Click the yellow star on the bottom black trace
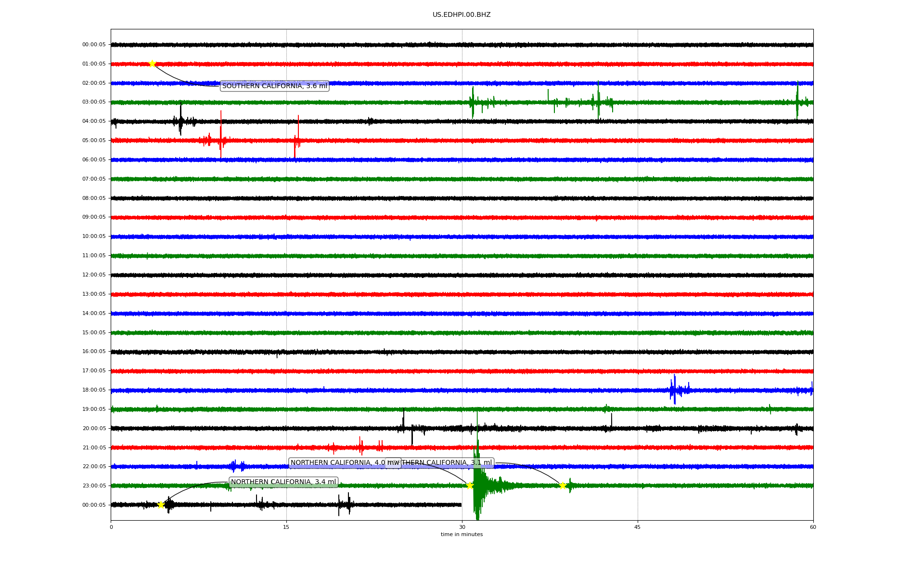Screen dimensions: 924x578 (x=161, y=505)
